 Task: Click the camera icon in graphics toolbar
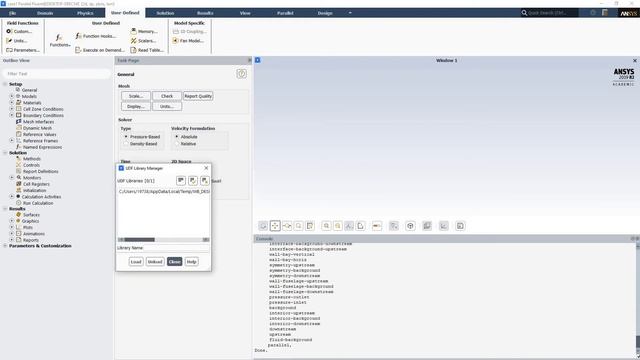(377, 226)
